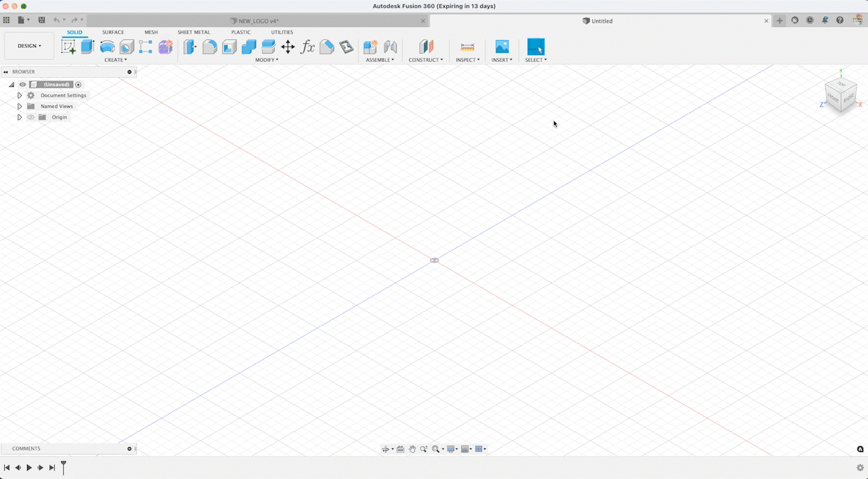The height and width of the screenshot is (479, 868).
Task: Select the Move/Copy tool
Action: (288, 47)
